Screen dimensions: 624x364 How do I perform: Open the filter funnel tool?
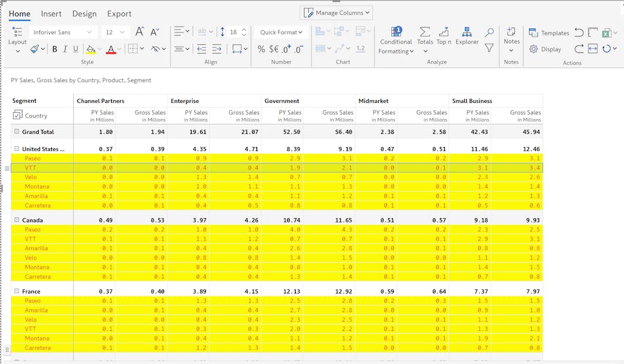pyautogui.click(x=489, y=48)
